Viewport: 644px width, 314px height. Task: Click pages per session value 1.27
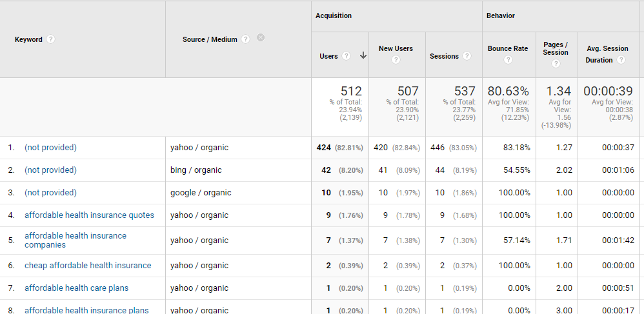(x=564, y=148)
